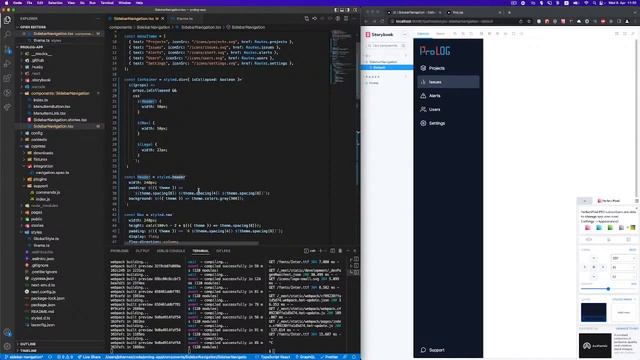Click the Issues link in the ProLog sidebar

[448, 82]
